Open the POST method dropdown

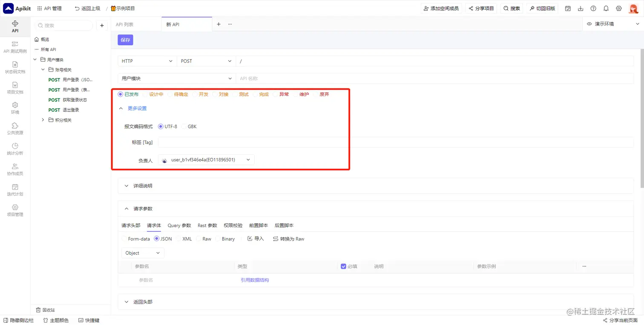pos(206,61)
